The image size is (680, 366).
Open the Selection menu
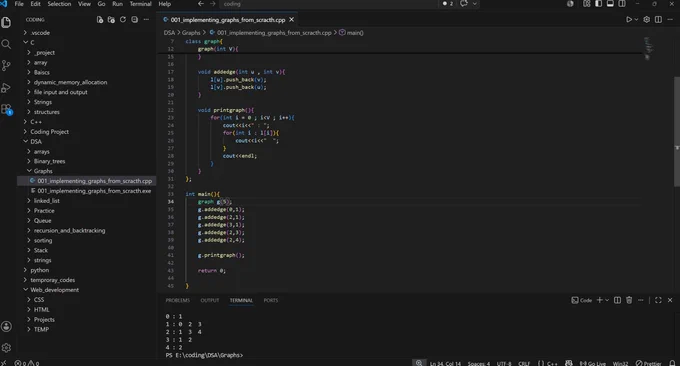click(59, 3)
